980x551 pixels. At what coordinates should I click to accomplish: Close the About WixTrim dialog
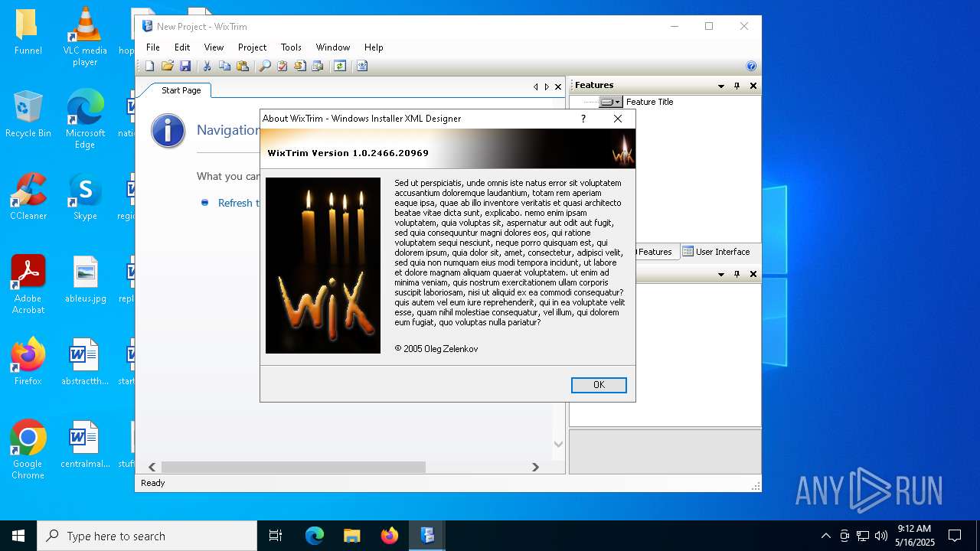tap(618, 119)
